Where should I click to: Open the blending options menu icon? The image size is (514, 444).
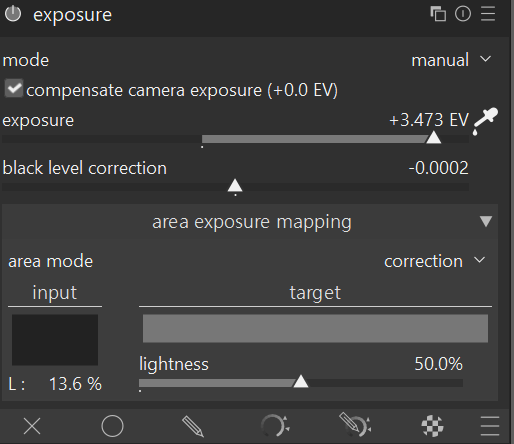[490, 426]
